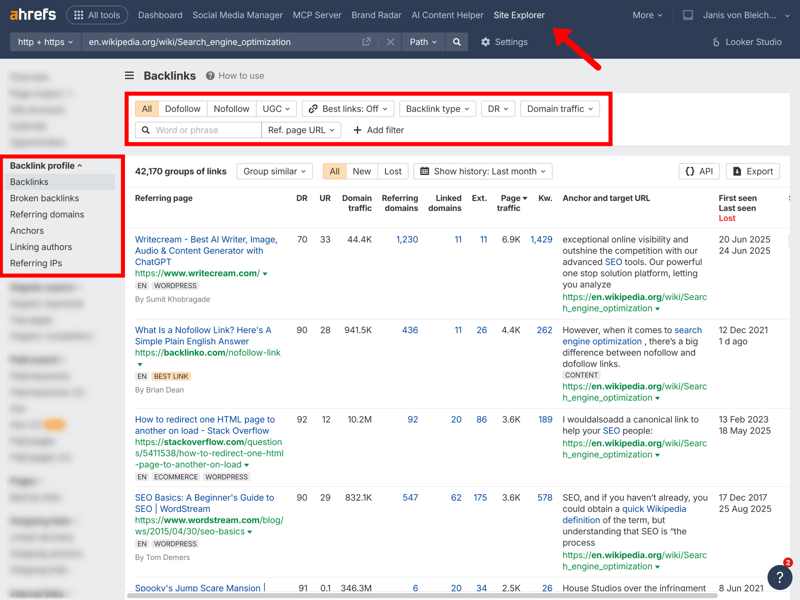Click the Export button
The height and width of the screenshot is (600, 800).
[x=752, y=171]
